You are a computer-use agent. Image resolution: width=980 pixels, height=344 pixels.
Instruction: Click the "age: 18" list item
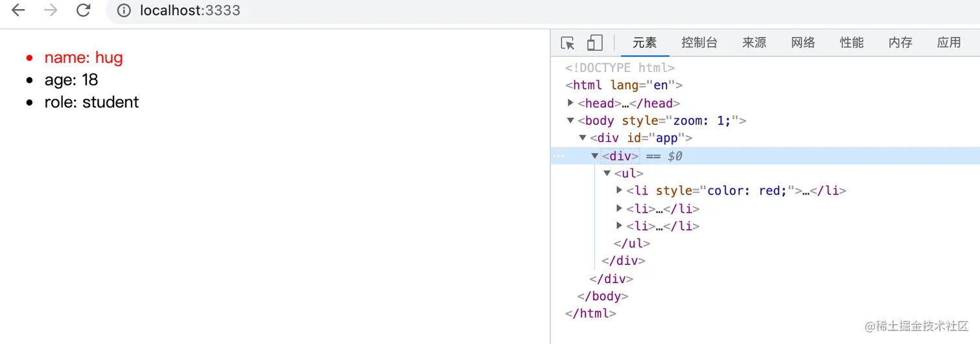pos(71,80)
